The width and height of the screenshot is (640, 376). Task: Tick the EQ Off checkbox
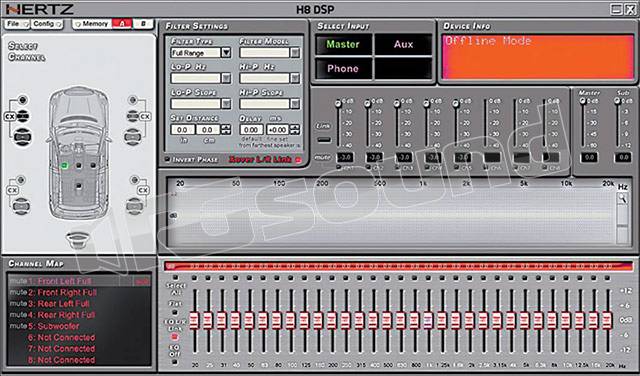tap(175, 362)
